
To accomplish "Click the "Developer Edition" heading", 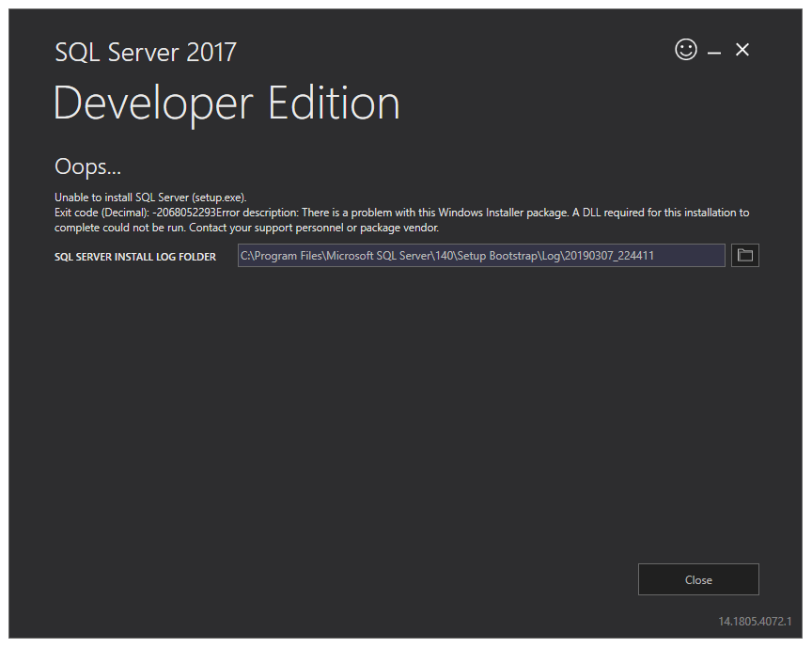I will pos(226,103).
